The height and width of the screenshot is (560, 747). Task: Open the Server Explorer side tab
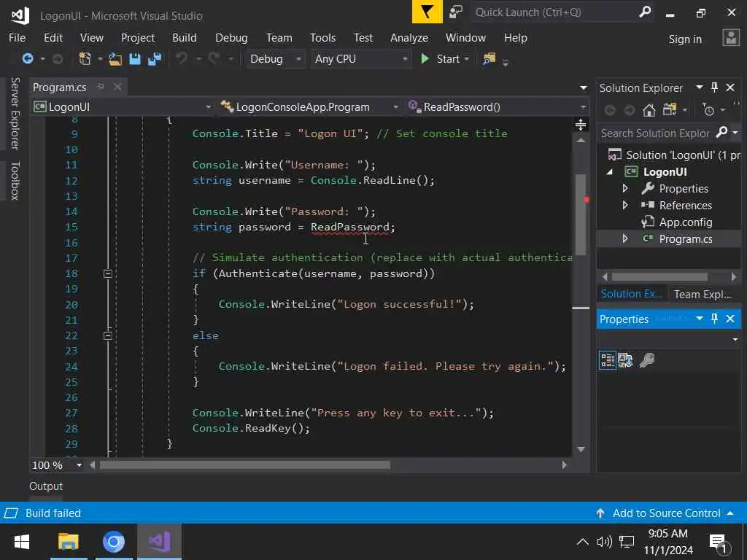tap(15, 113)
